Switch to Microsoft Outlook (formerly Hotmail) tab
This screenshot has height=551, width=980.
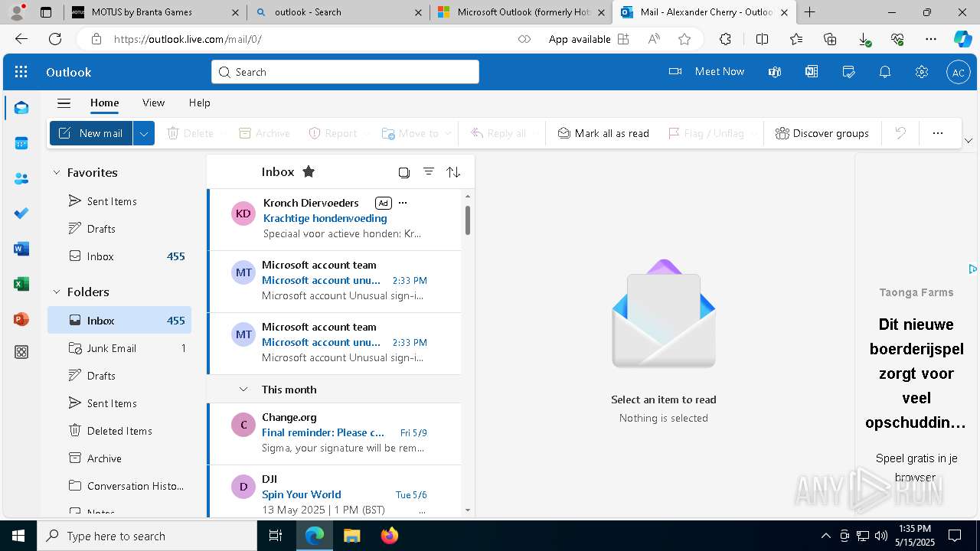tap(522, 12)
